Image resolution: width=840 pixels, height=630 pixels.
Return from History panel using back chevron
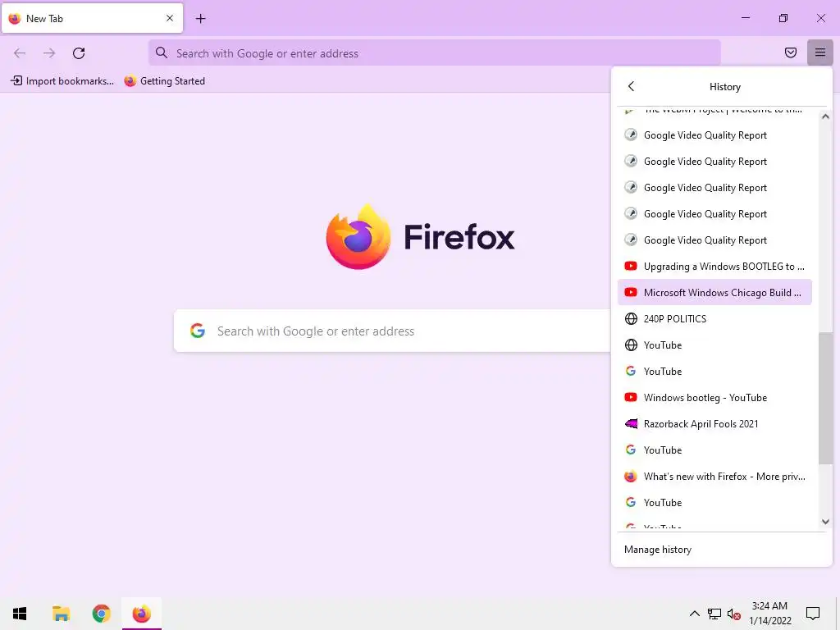tap(631, 86)
